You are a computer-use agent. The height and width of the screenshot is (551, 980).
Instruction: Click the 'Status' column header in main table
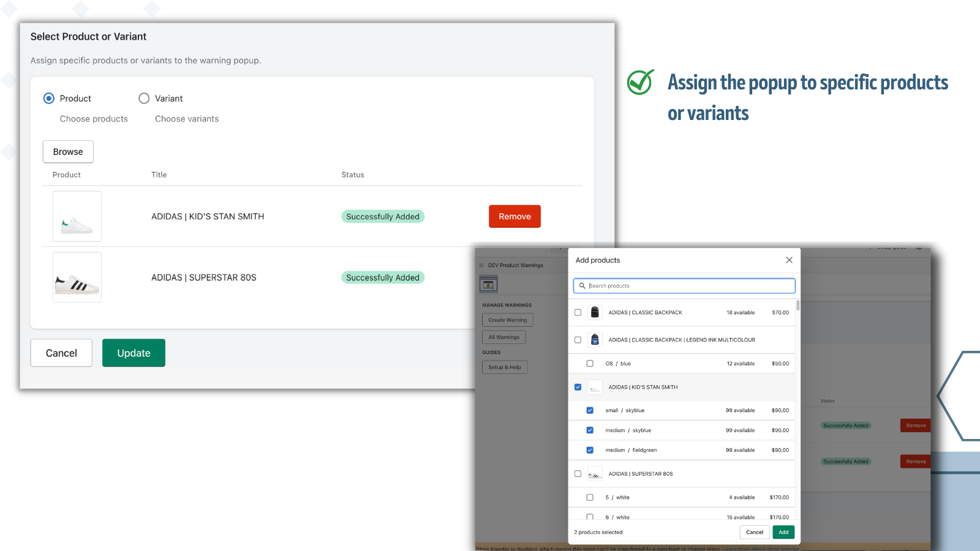pos(353,174)
